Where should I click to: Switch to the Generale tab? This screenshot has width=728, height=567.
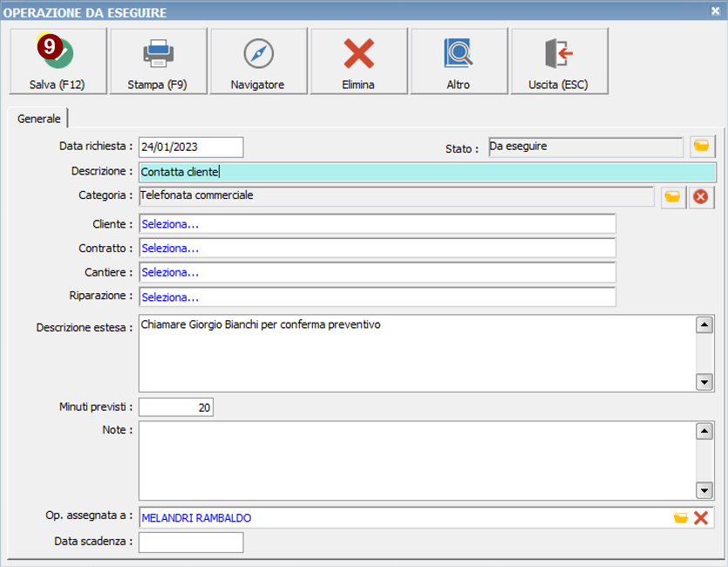[38, 118]
